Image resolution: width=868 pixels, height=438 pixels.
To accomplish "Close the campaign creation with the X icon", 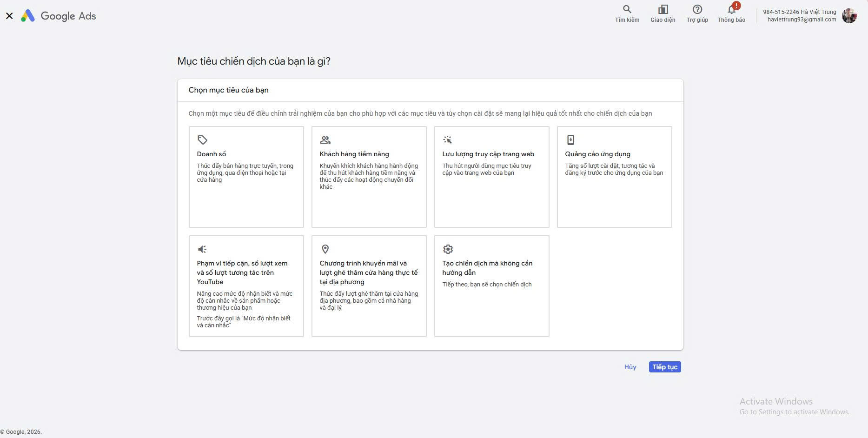I will [x=9, y=16].
